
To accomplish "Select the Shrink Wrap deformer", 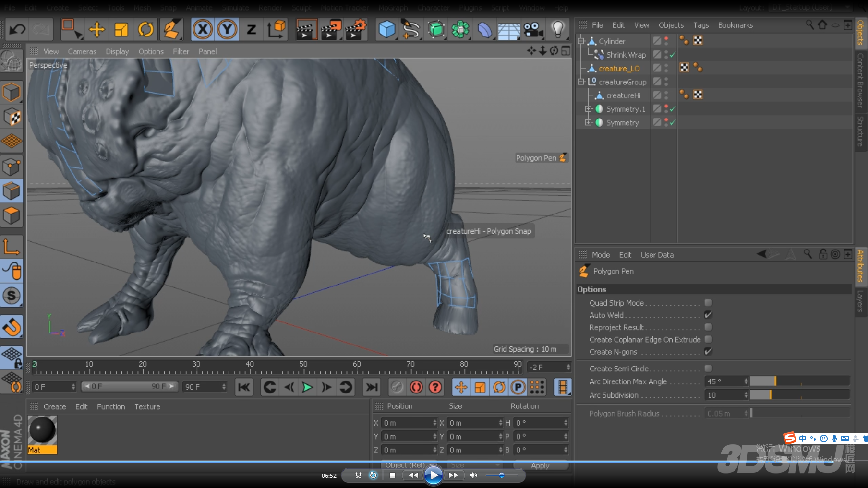I will click(626, 55).
